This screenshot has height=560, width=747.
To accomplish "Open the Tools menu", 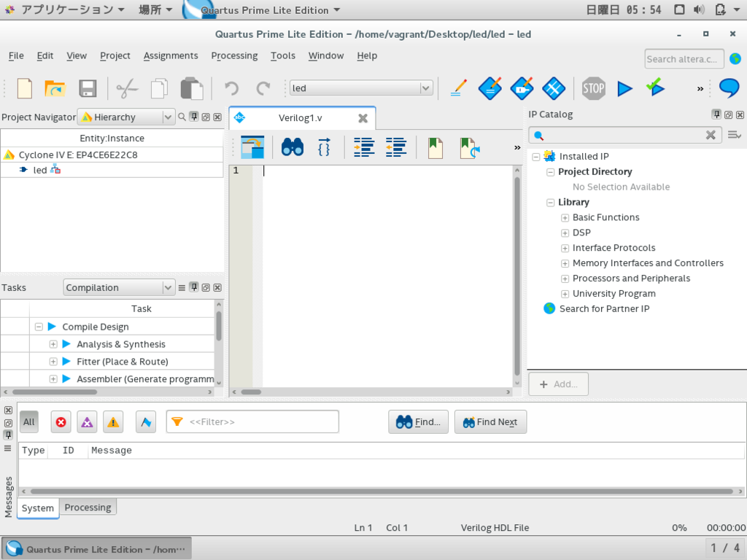I will pos(283,55).
